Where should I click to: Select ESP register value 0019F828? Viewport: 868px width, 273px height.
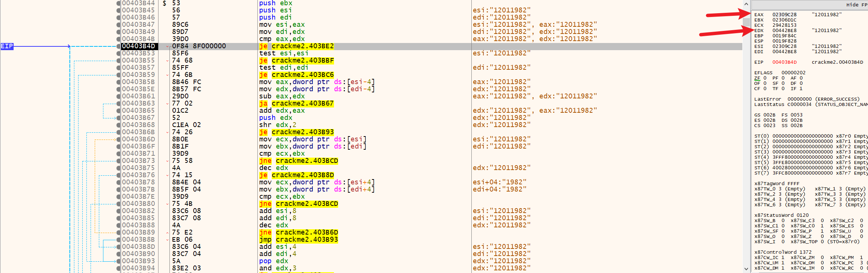(784, 41)
